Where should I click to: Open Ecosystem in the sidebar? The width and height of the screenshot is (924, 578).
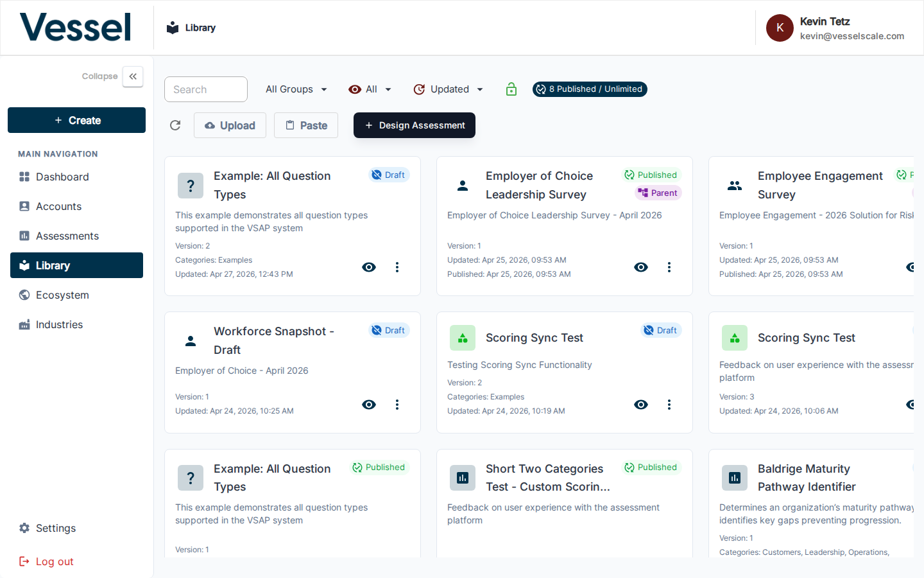[x=76, y=295]
